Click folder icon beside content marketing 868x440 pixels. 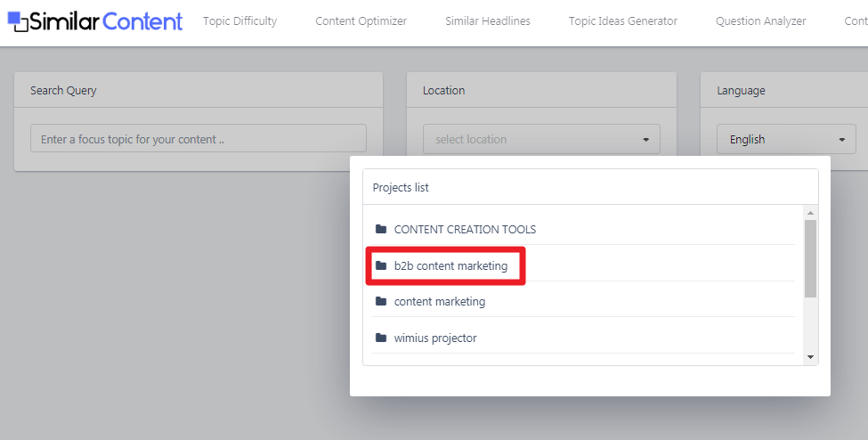click(x=381, y=301)
